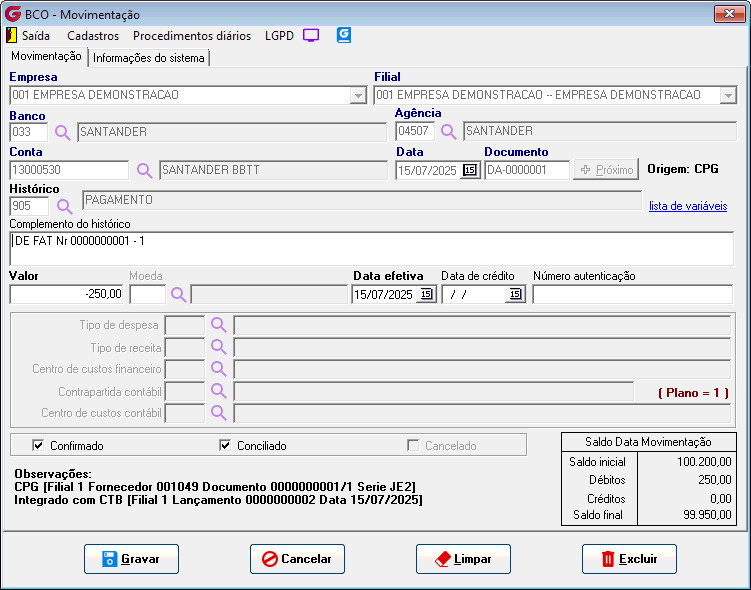Screen dimensions: 751x590
Task: Click the Número autenticação field
Action: point(633,294)
